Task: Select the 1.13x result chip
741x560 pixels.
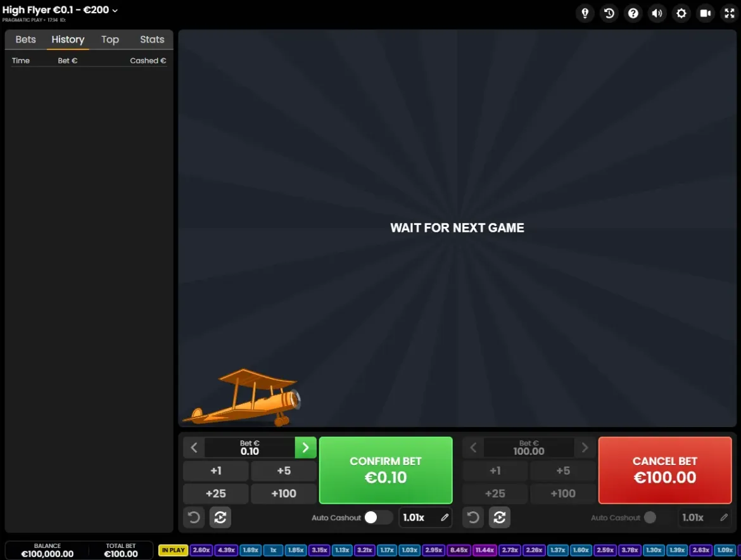Action: [342, 550]
